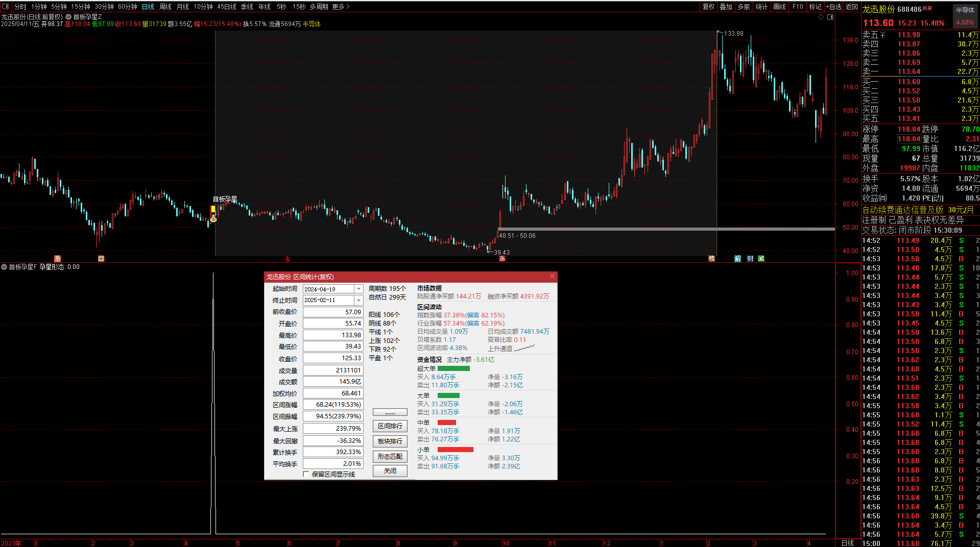The image size is (980, 547).
Task: Click the money bag icon on chart
Action: coord(213,219)
